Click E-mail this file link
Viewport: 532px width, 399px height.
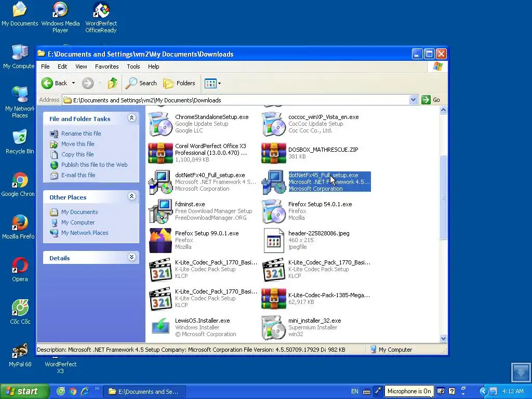(x=78, y=175)
